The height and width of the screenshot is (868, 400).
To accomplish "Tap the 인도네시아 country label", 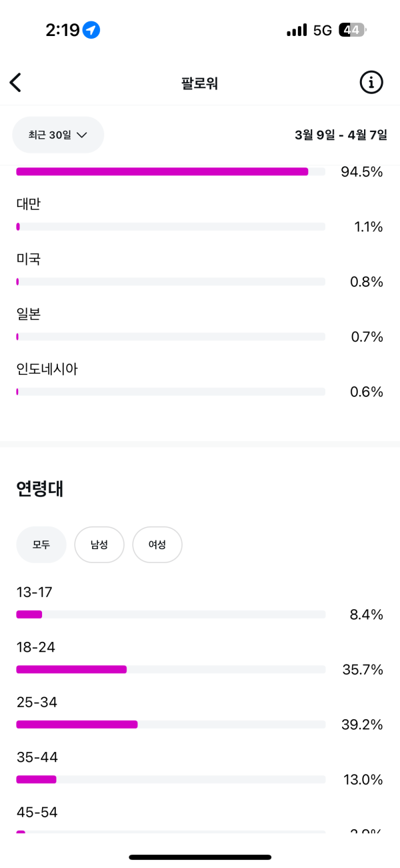I will (x=47, y=369).
